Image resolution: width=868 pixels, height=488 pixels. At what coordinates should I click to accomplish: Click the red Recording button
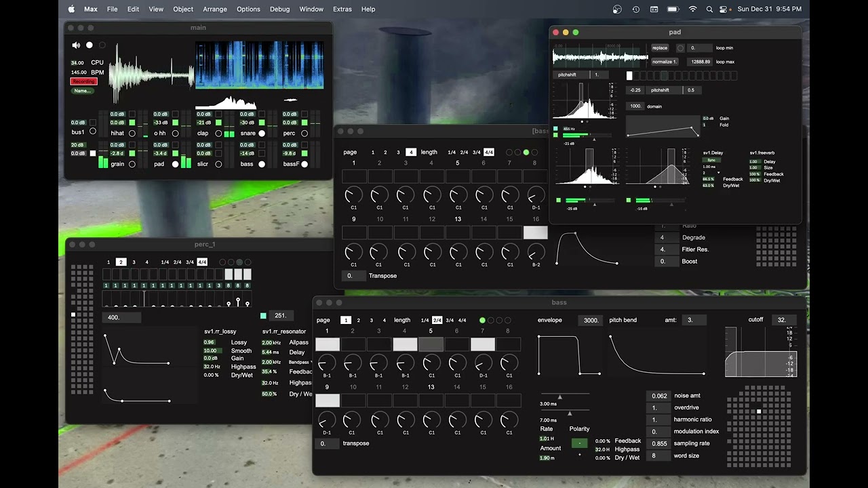(83, 81)
